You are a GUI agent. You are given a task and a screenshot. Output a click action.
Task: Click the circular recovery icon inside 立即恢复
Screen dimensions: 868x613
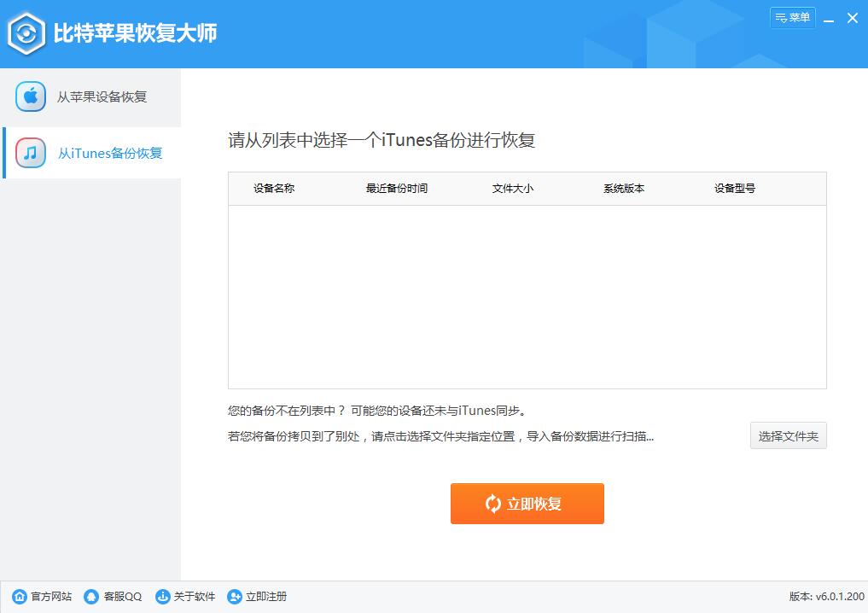[x=493, y=504]
